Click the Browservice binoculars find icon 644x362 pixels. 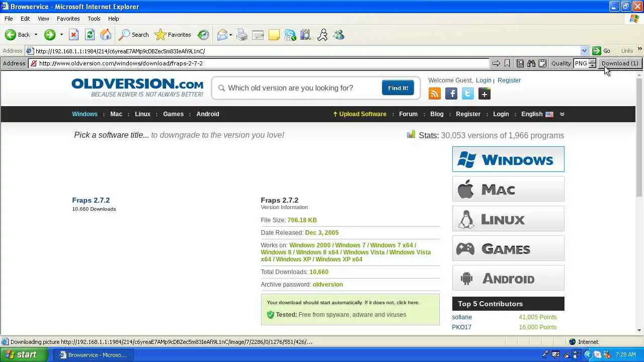(531, 63)
